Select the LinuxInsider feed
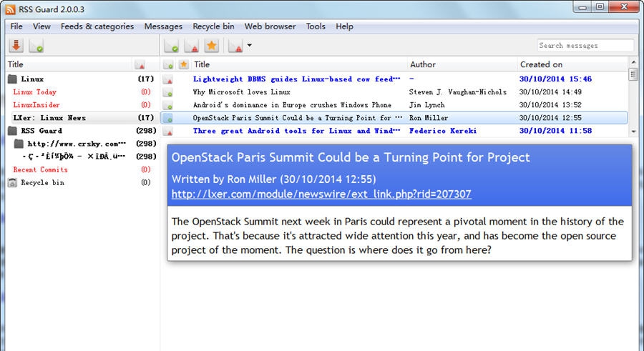The height and width of the screenshot is (351, 644). [36, 104]
